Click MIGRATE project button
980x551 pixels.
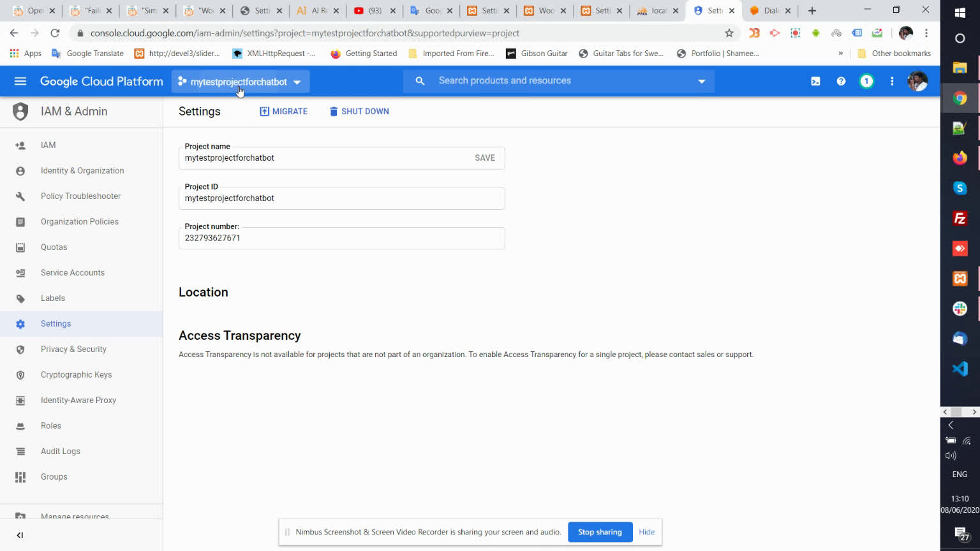click(x=283, y=112)
